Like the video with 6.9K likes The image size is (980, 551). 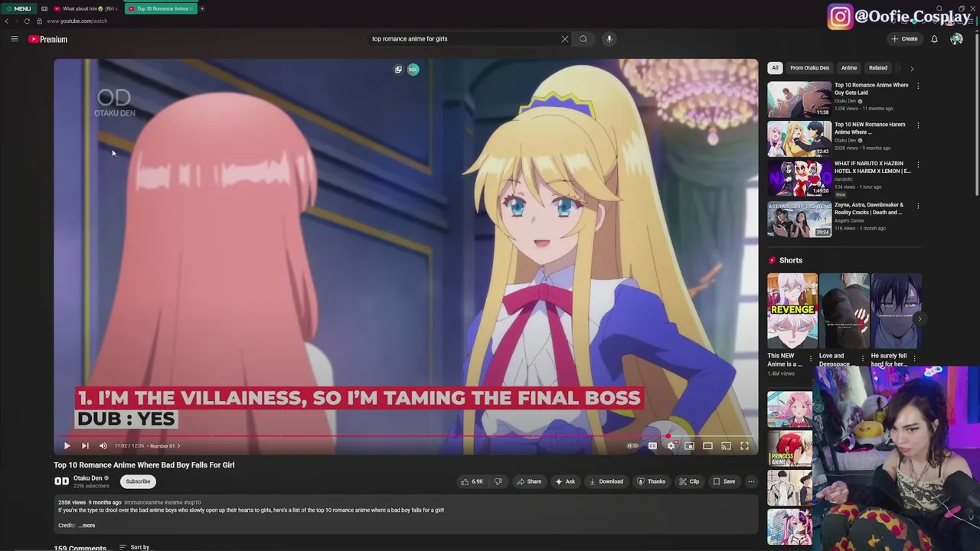(472, 481)
